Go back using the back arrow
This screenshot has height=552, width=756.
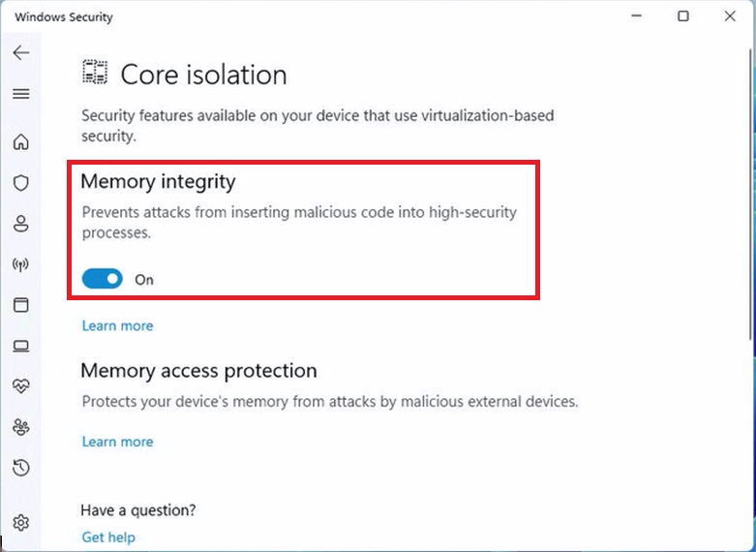(20, 53)
